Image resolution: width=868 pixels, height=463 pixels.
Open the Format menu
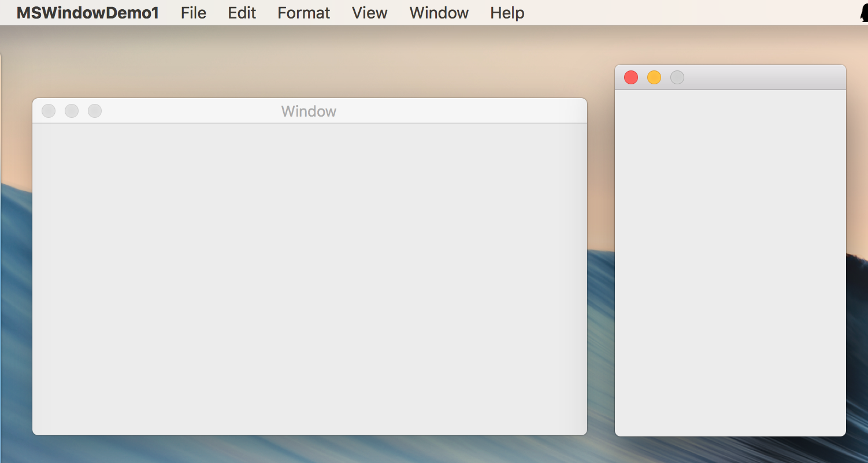(x=303, y=12)
